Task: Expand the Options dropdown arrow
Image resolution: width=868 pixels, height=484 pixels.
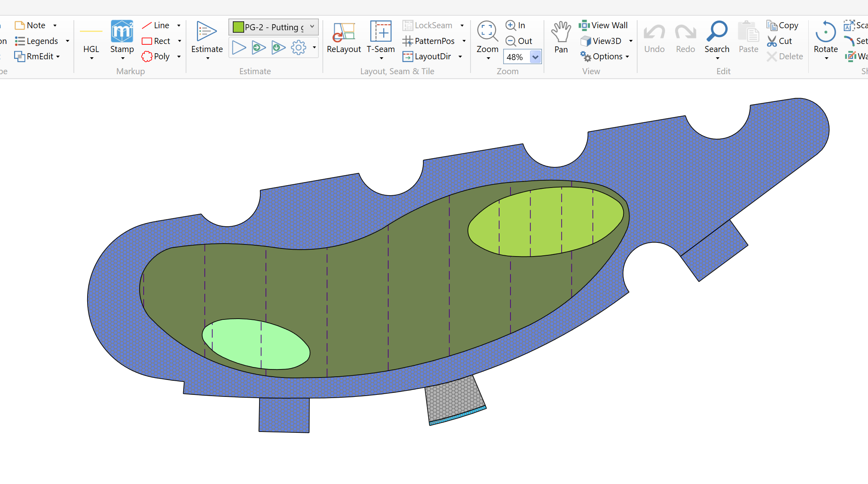Action: point(627,57)
